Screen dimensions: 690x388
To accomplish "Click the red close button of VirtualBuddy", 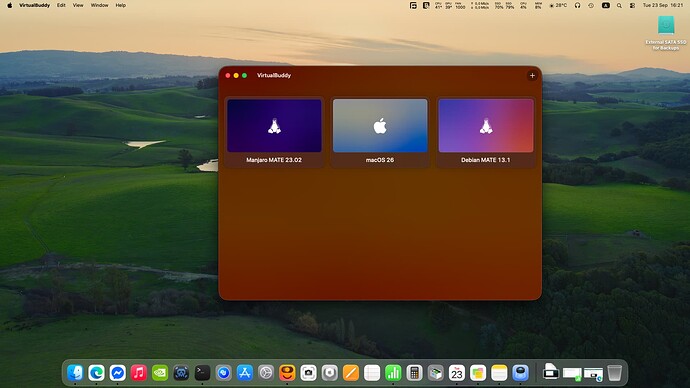I will [228, 76].
